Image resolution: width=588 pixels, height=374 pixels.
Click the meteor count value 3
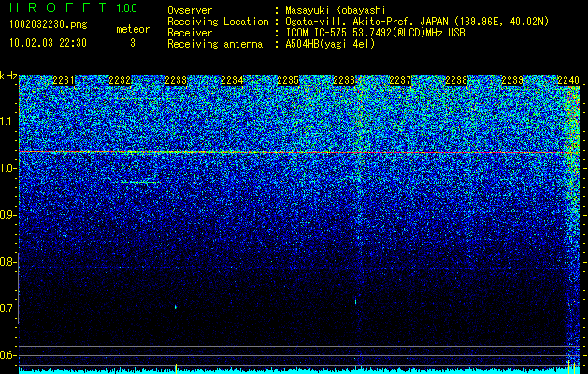coord(133,43)
